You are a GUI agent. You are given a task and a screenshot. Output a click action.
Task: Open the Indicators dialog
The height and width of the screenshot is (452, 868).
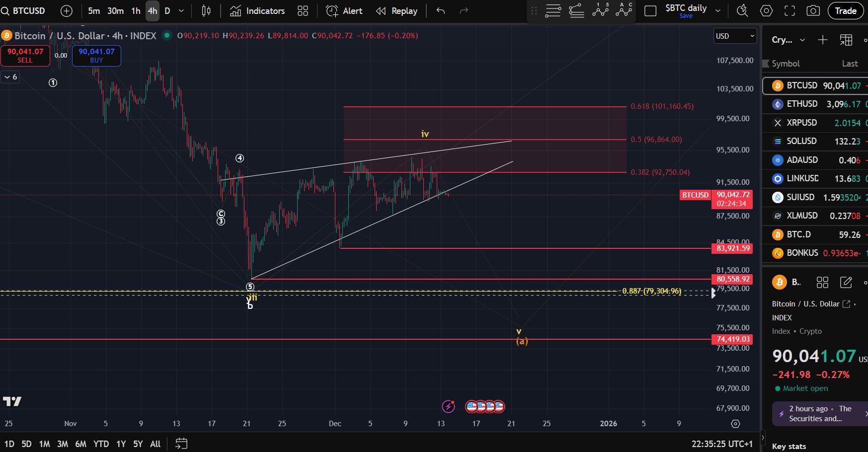click(257, 11)
